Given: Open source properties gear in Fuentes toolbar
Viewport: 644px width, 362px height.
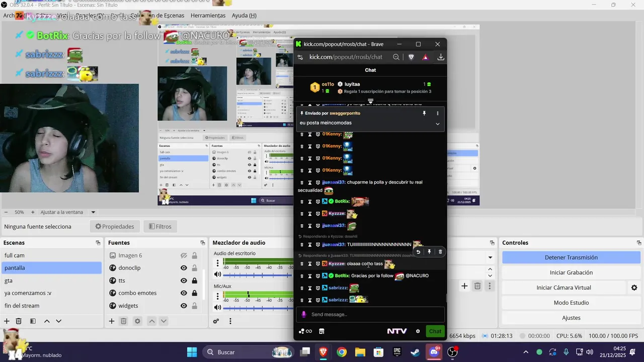Looking at the screenshot, I should click(x=137, y=321).
